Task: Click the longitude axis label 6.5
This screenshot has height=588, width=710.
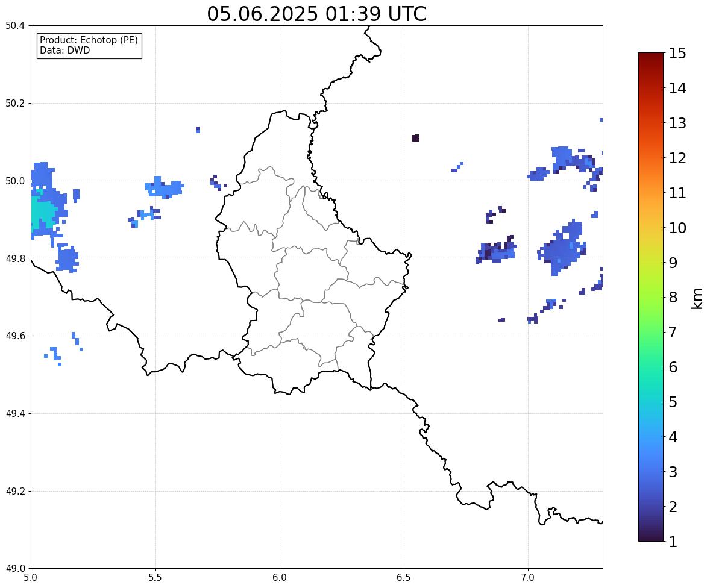Action: pos(404,578)
